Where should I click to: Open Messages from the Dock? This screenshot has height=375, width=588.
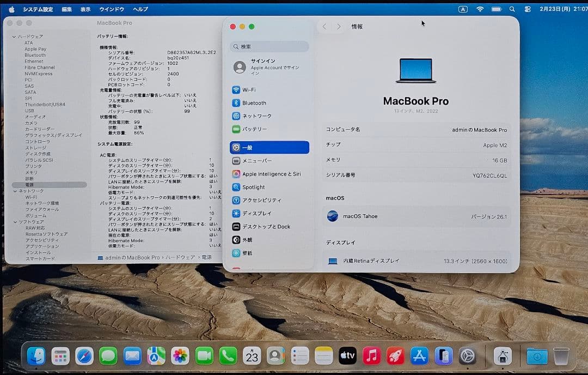pos(108,356)
